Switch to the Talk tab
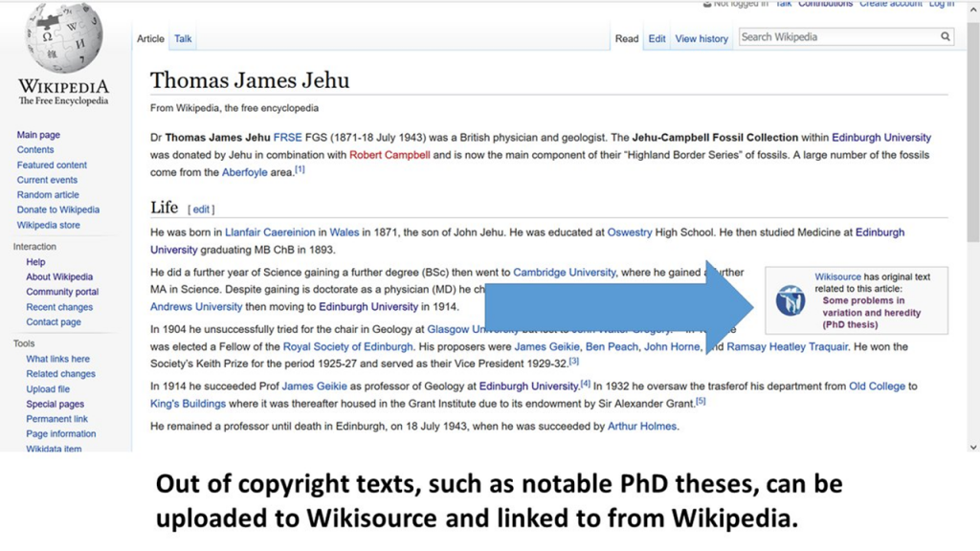 click(x=183, y=38)
